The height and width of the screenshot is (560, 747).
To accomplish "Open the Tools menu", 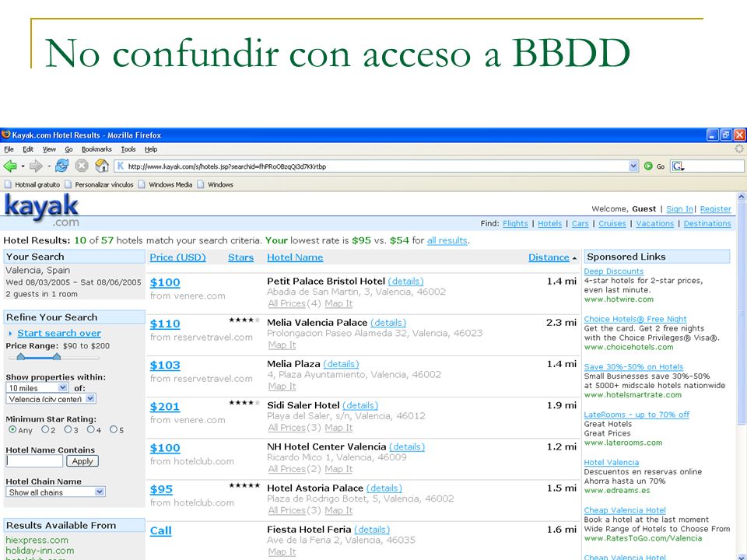I will 128,149.
